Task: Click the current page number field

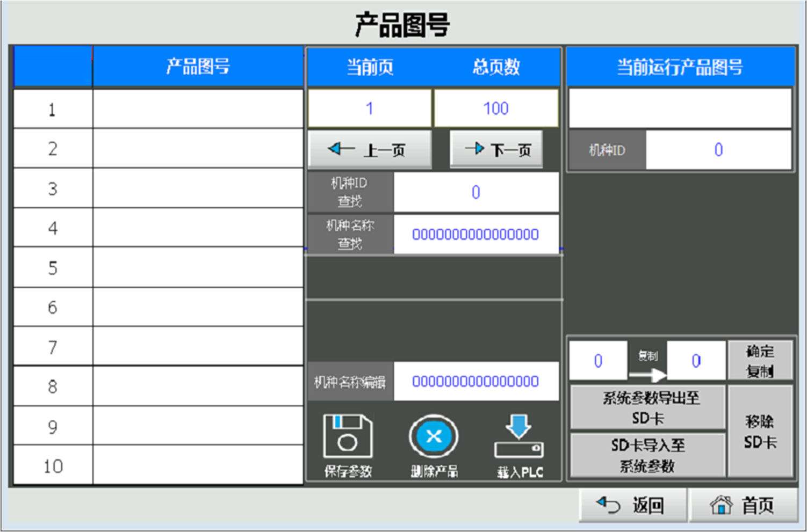Action: [370, 108]
